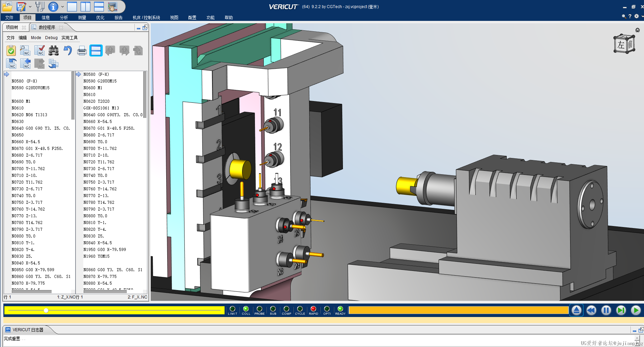644x347 pixels.
Task: Open the 分析 menu
Action: pyautogui.click(x=64, y=18)
